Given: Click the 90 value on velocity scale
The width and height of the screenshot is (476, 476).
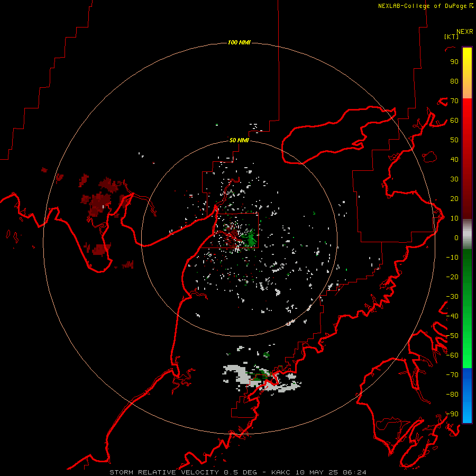Looking at the screenshot, I should 454,62.
